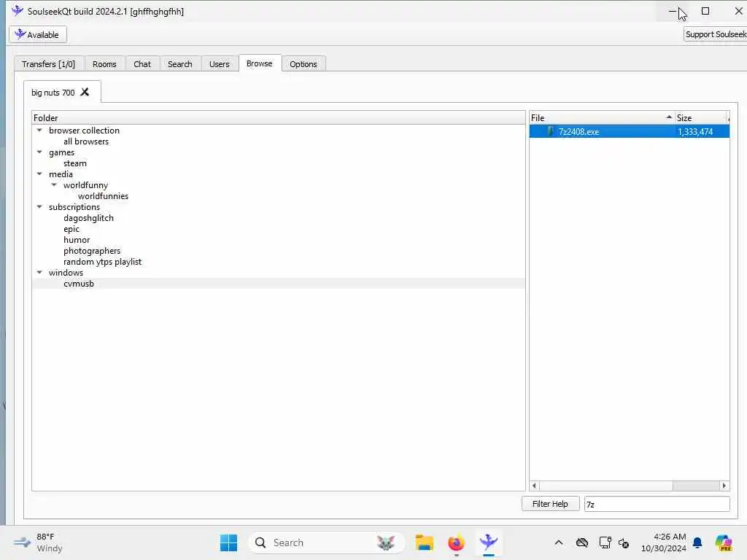The image size is (747, 560).
Task: Click the filter input containing '7z'
Action: tap(657, 504)
